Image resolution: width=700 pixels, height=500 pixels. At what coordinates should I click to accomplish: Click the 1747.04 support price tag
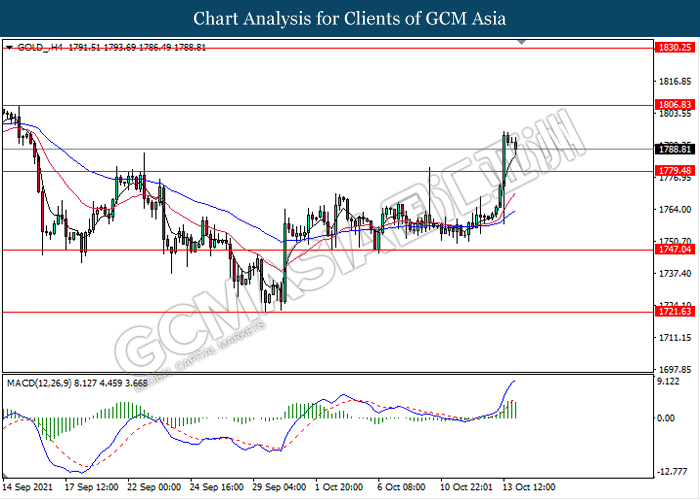click(x=675, y=249)
